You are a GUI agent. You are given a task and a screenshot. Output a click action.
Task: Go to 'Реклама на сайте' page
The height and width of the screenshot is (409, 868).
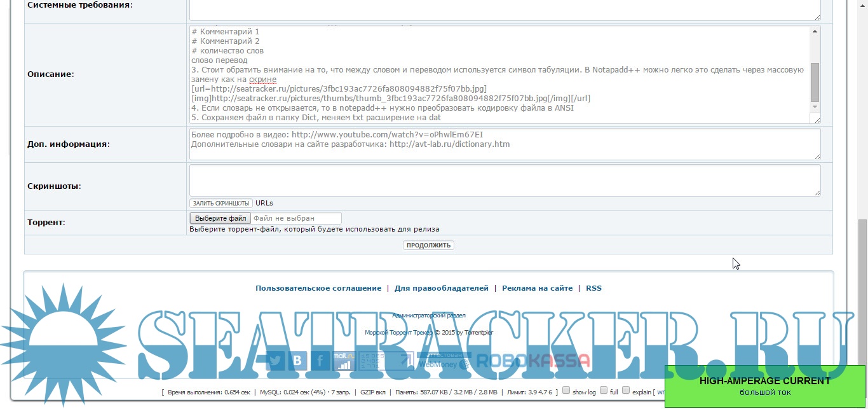click(x=537, y=288)
